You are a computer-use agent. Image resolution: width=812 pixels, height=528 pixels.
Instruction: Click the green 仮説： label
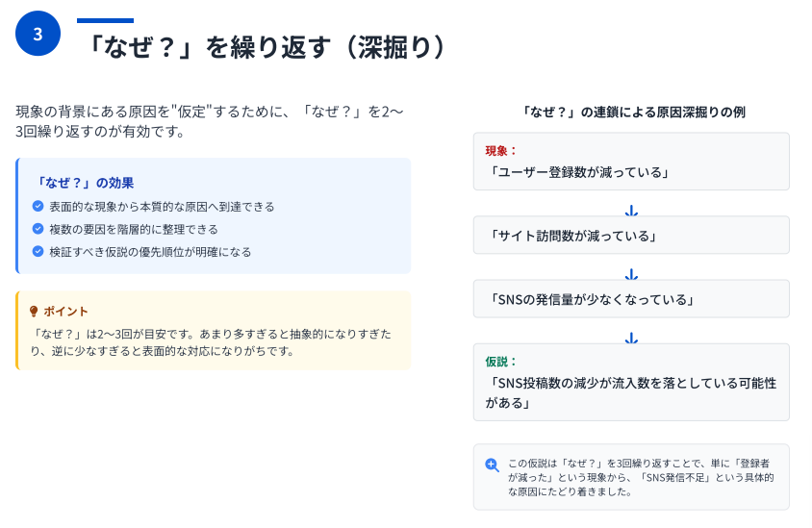tap(501, 362)
